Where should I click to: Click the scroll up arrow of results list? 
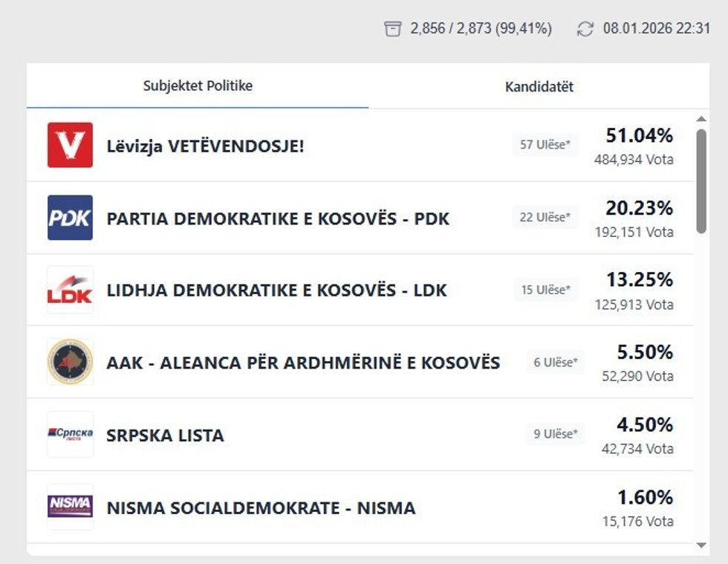pos(701,119)
